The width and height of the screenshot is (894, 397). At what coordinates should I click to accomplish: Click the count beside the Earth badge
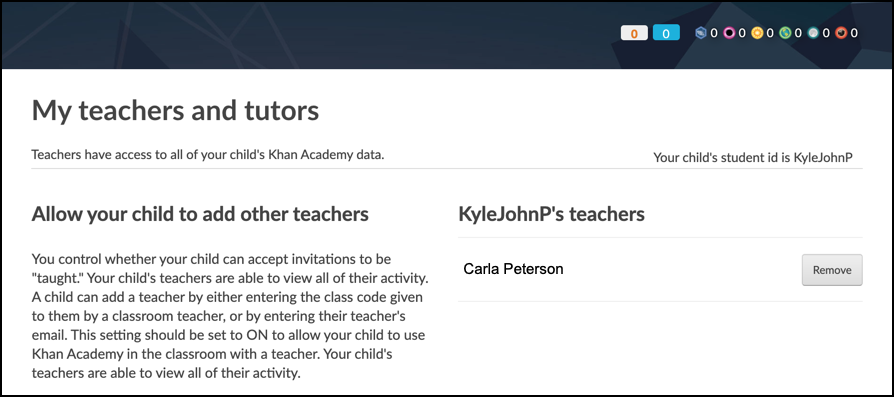798,33
